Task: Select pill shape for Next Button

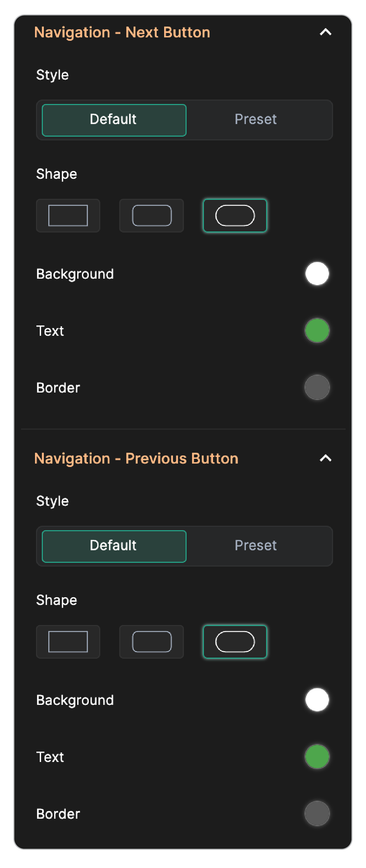Action: pyautogui.click(x=235, y=215)
